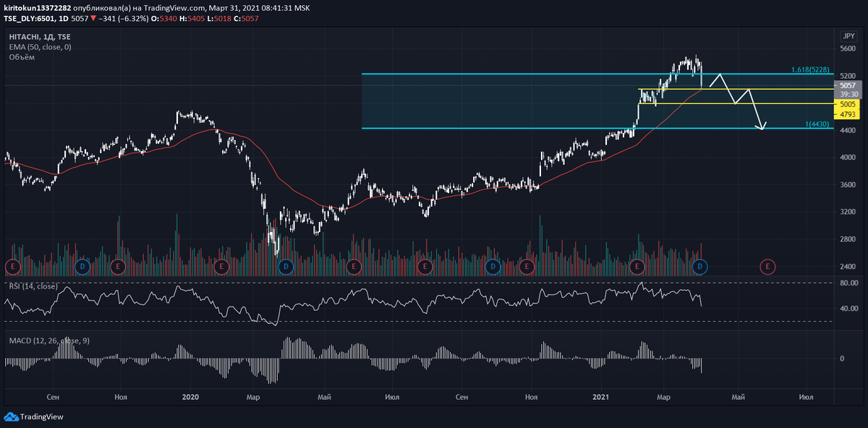868x428 pixels.
Task: Click the MACD 0 scale label
Action: pos(841,359)
